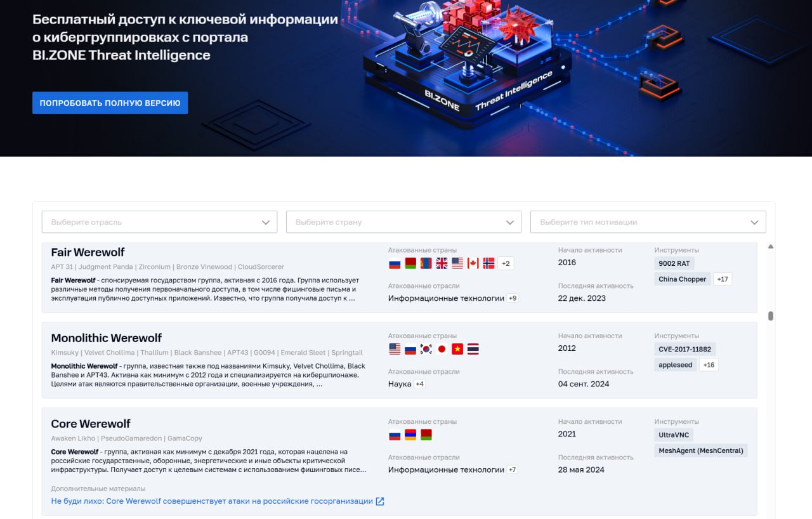Click the Fair Werewolf description paragraph
Image resolution: width=812 pixels, height=519 pixels.
[x=206, y=289]
